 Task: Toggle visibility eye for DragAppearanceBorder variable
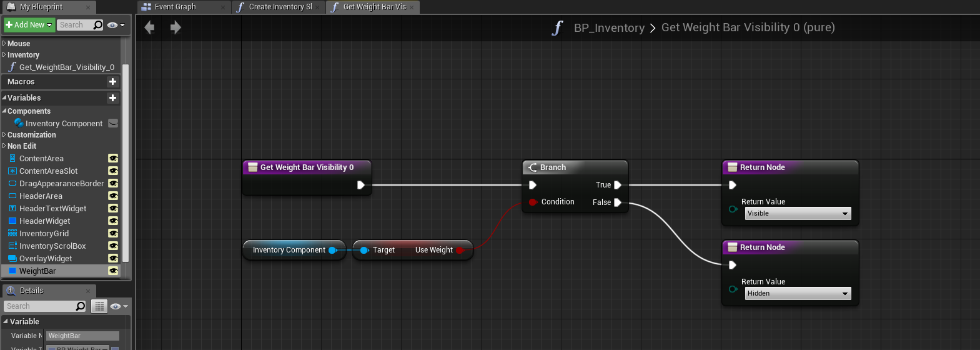[x=113, y=184]
